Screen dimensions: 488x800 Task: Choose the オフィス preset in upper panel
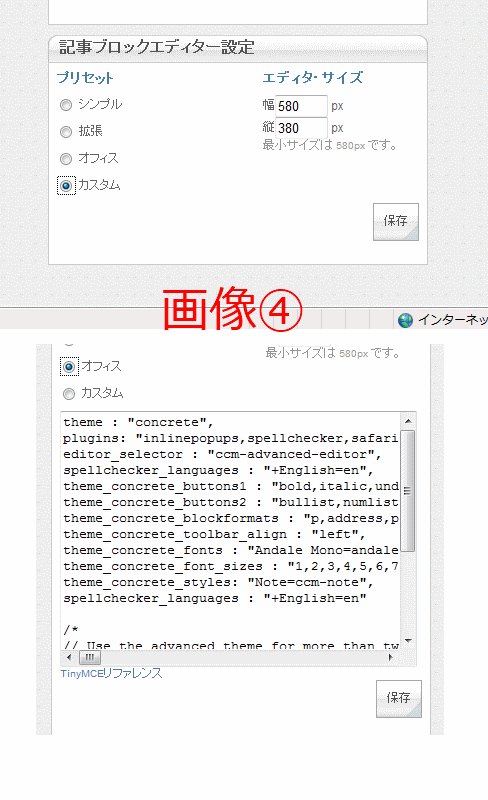point(66,159)
